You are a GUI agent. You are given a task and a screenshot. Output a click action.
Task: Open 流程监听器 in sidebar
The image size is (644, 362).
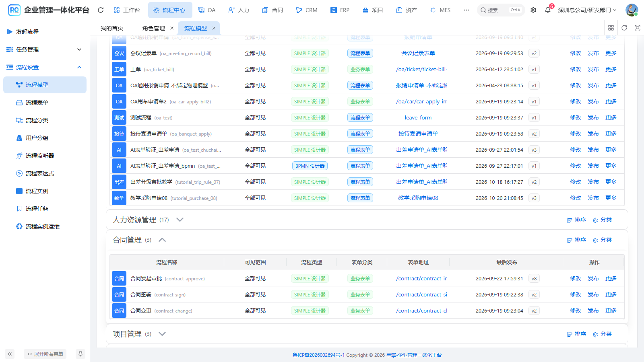coord(45,156)
